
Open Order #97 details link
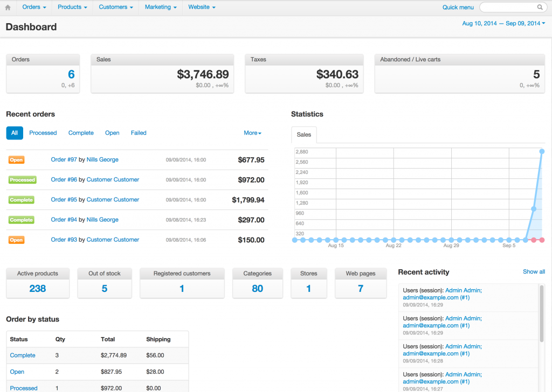(64, 160)
